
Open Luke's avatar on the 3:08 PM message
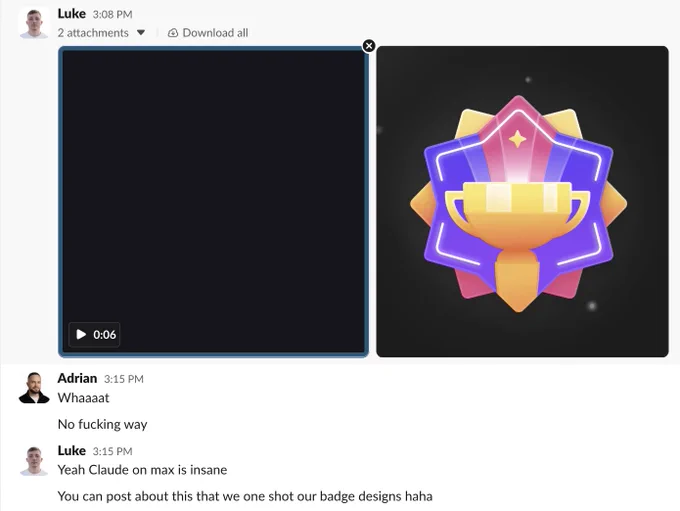tap(34, 23)
